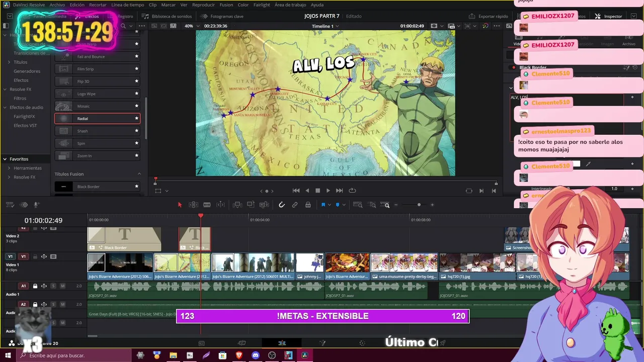The width and height of the screenshot is (644, 362).
Task: Select the arrow selection mode tool
Action: click(180, 205)
